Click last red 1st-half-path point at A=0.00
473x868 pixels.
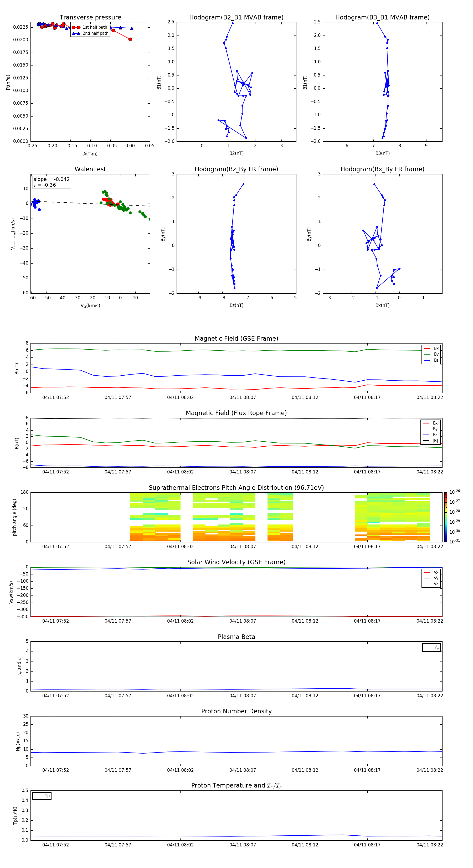130,39
